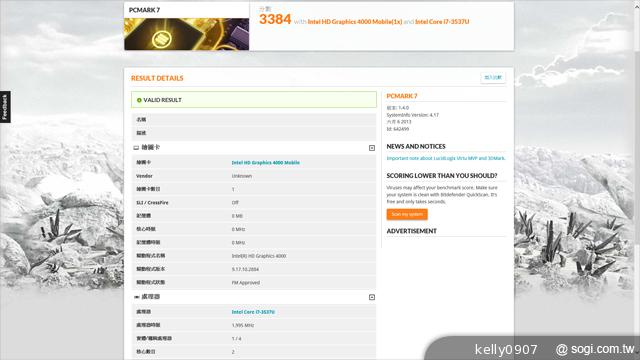
Task: Select the SLI / CrossFire value Off
Action: [x=235, y=202]
